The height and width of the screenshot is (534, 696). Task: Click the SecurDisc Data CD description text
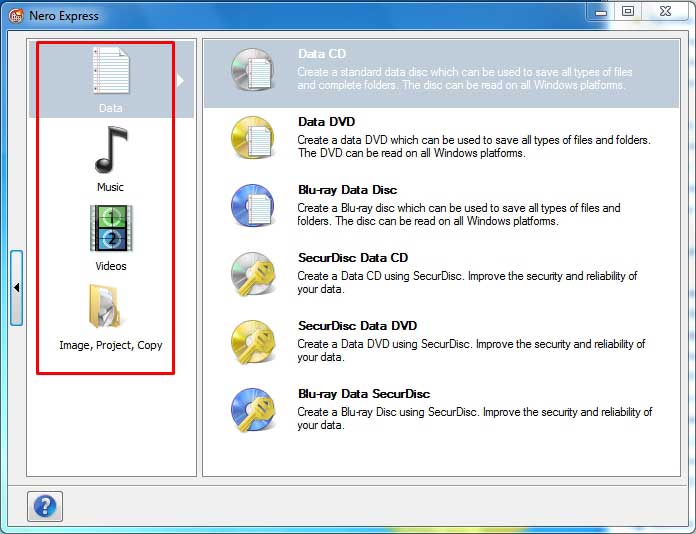pyautogui.click(x=467, y=282)
